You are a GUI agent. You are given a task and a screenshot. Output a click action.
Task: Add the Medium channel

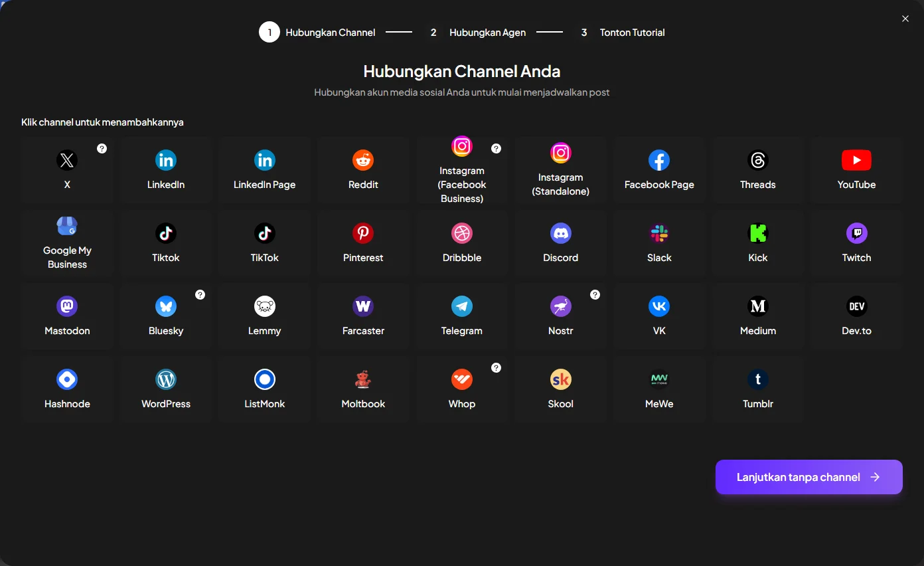(758, 316)
